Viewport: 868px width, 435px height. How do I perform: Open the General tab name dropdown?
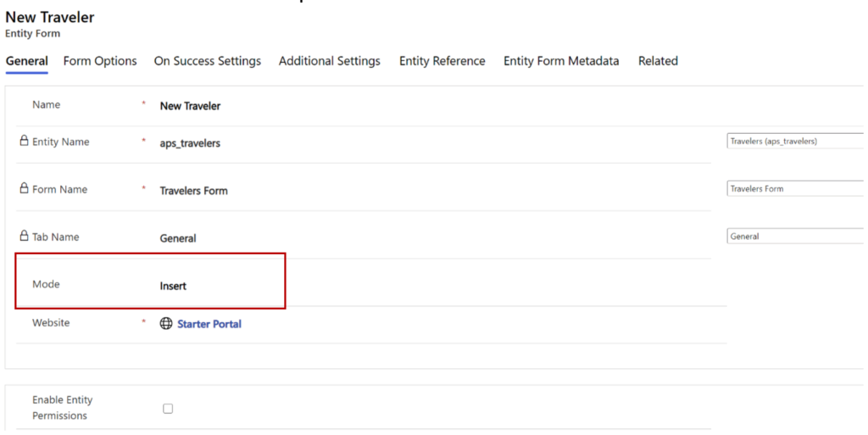(797, 237)
